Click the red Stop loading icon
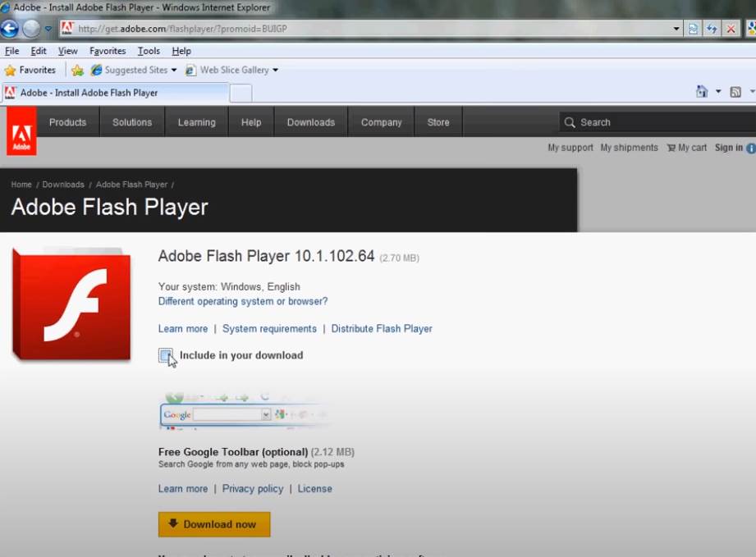 tap(730, 28)
